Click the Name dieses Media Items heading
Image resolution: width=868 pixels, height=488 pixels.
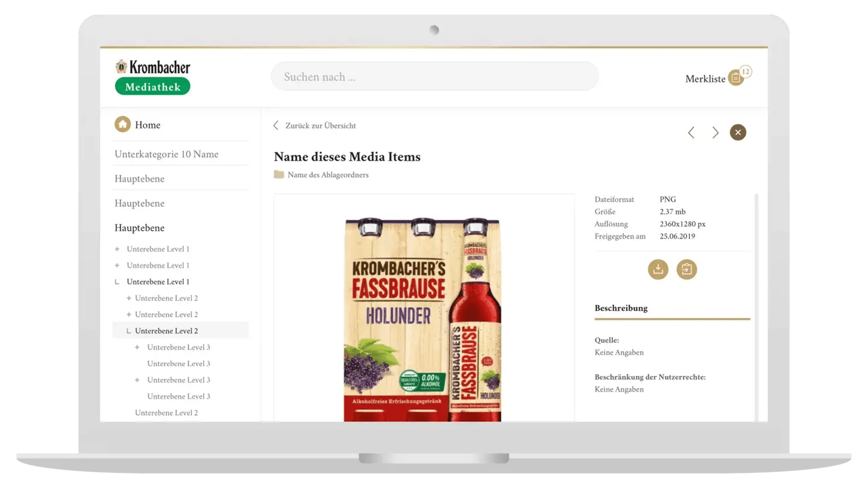tap(347, 157)
